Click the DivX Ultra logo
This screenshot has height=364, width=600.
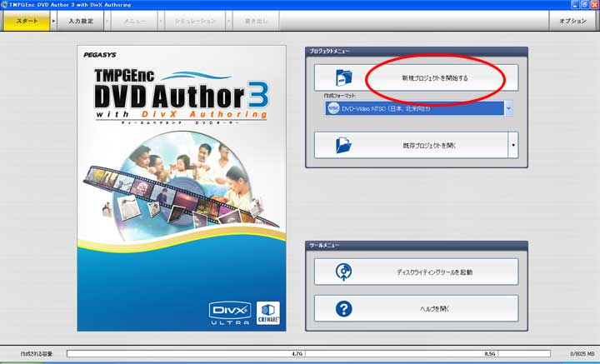tap(230, 313)
